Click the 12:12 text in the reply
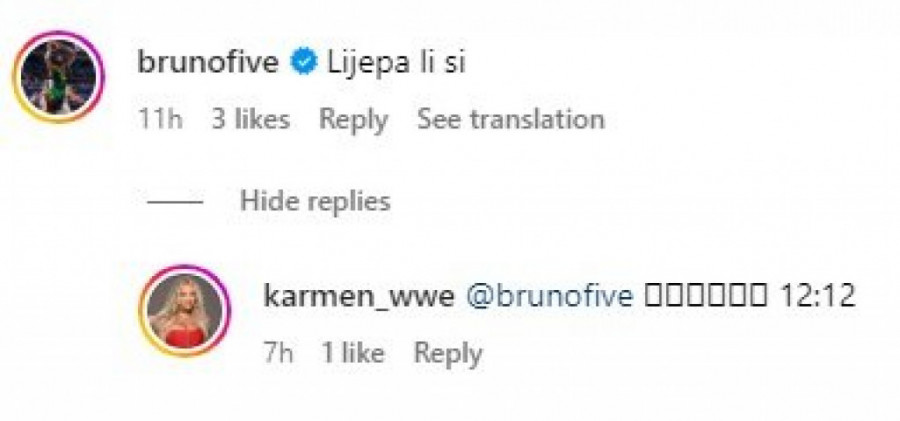This screenshot has width=900, height=421. pyautogui.click(x=818, y=297)
